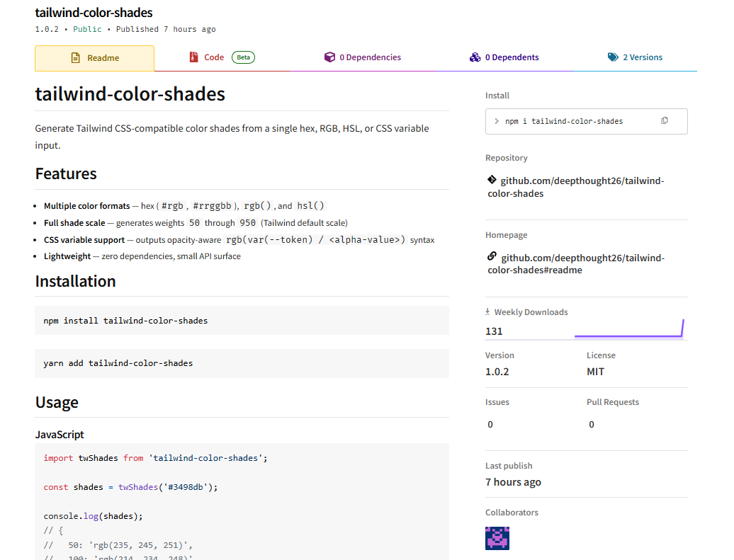734x560 pixels.
Task: Click weekly downloads value 131
Action: coord(494,331)
